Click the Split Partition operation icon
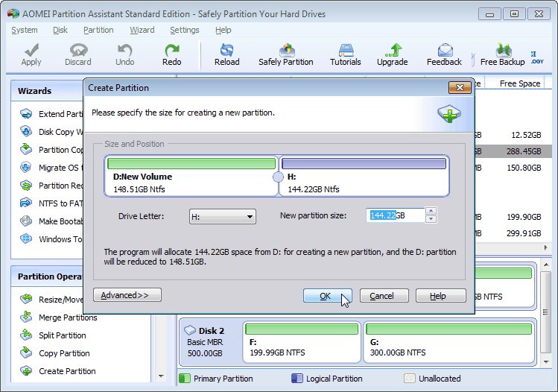The height and width of the screenshot is (392, 558). coord(26,335)
